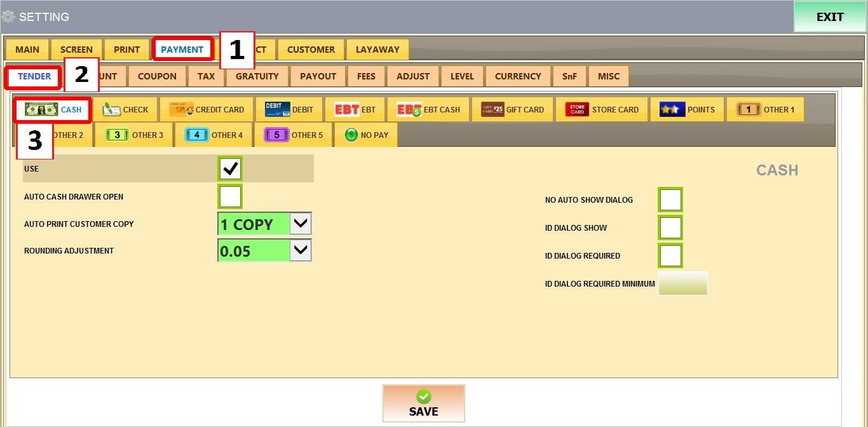Uncheck the USE checkbox
868x427 pixels.
[x=230, y=169]
